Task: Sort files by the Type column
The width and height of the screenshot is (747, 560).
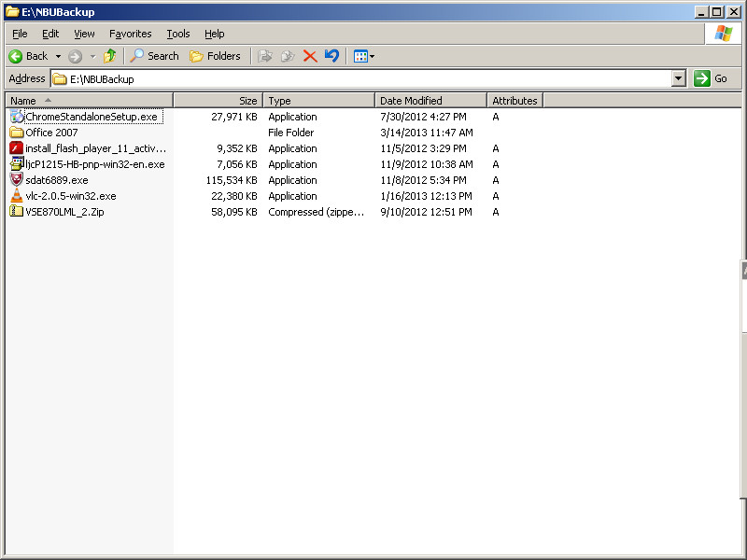Action: [319, 101]
